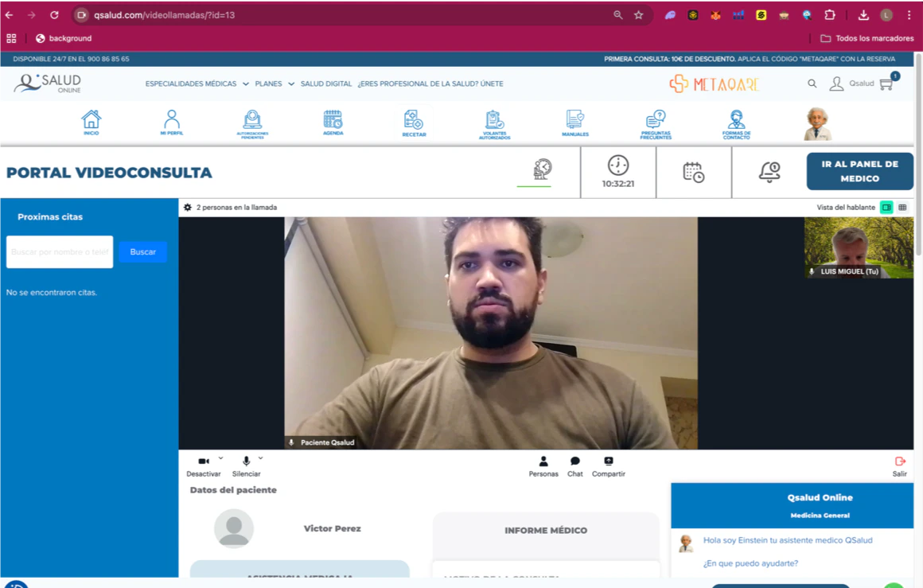
Task: Open Volantes Autorizados section icon
Action: pos(494,121)
